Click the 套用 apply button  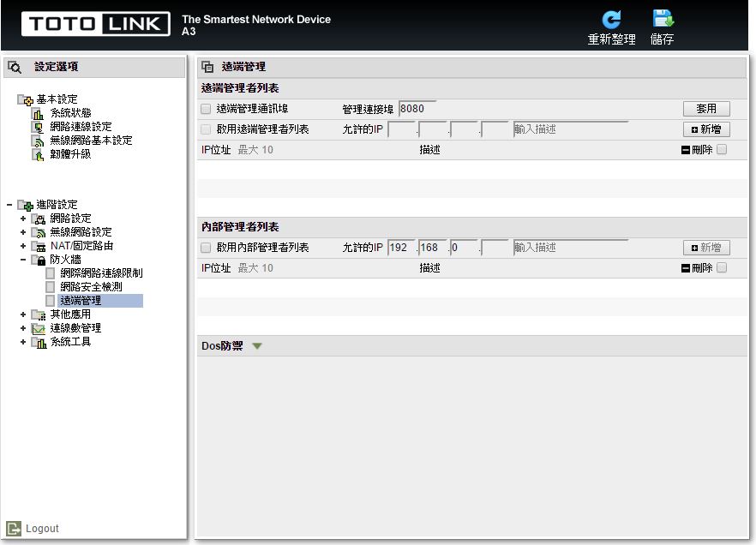[x=706, y=109]
